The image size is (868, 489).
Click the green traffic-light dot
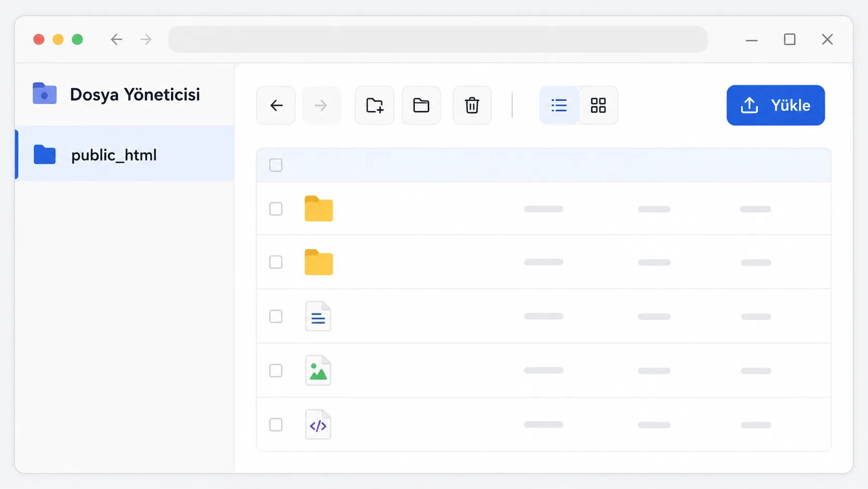point(77,39)
